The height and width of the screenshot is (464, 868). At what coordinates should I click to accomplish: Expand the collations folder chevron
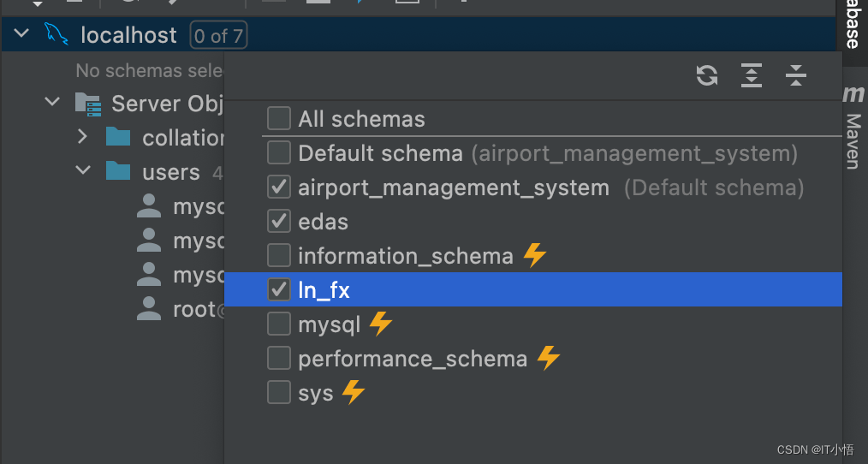click(x=82, y=136)
